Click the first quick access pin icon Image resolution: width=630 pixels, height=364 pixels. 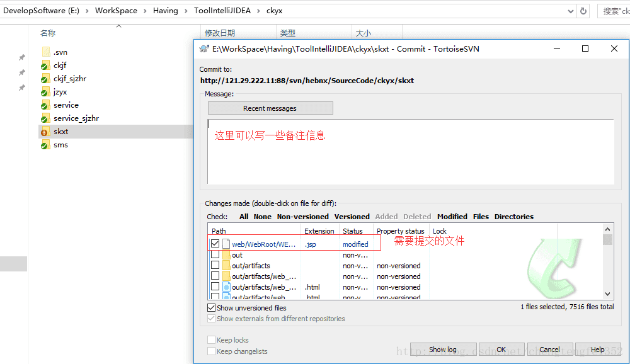pos(21,57)
